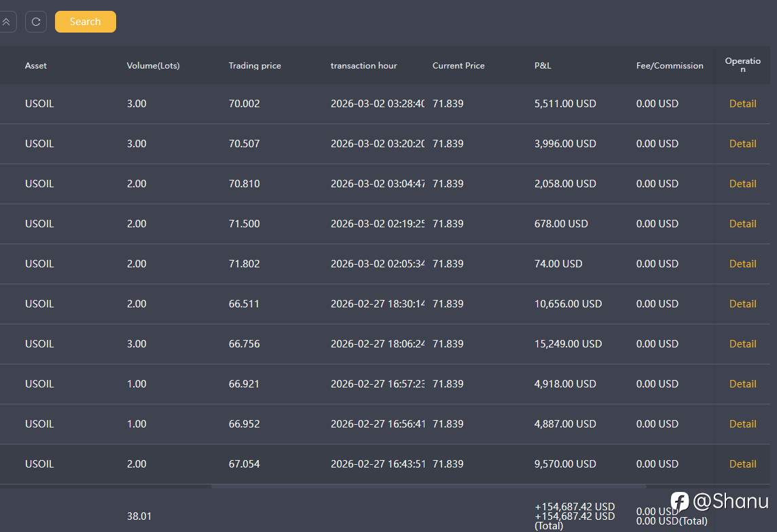Click the refresh icon button
This screenshot has height=532, width=777.
tap(36, 22)
